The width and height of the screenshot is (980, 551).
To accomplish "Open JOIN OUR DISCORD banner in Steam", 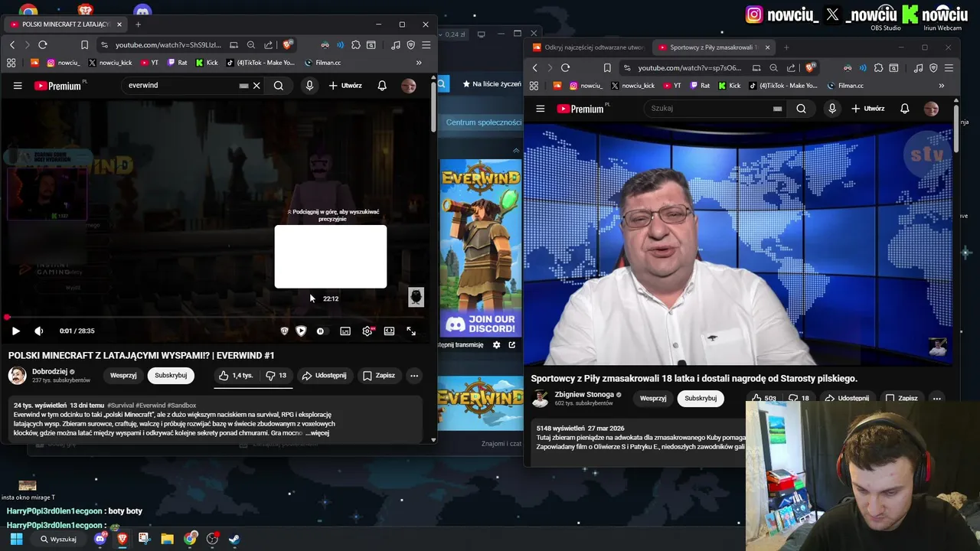I will pyautogui.click(x=481, y=324).
